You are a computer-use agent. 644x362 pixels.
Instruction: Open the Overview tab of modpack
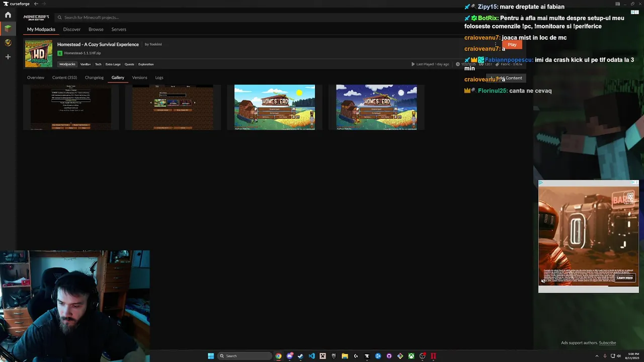point(36,78)
